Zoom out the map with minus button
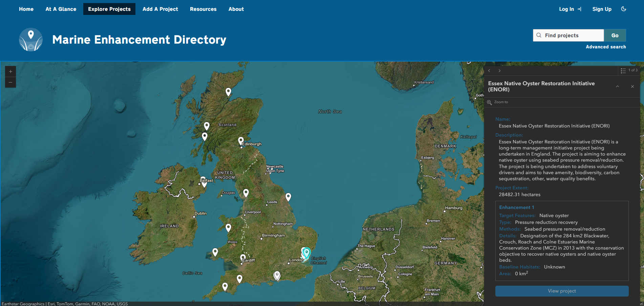The width and height of the screenshot is (644, 306). pyautogui.click(x=10, y=82)
